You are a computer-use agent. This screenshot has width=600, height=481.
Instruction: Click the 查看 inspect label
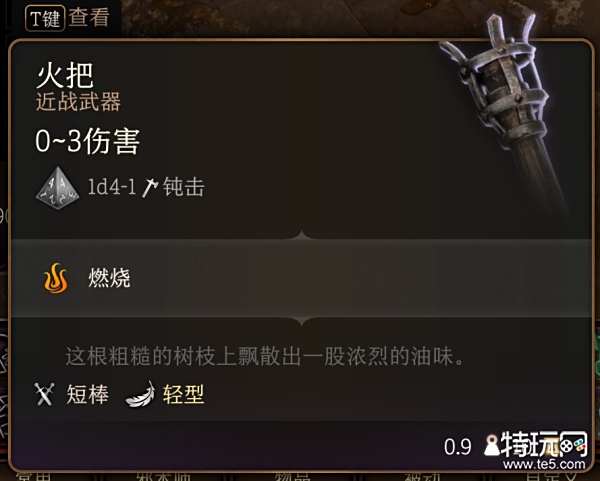pos(89,18)
